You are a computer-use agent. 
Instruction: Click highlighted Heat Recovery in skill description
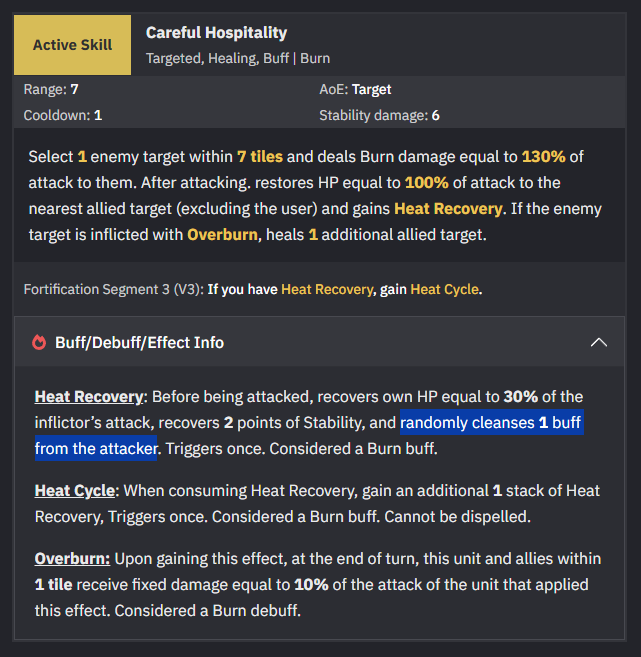coord(448,208)
